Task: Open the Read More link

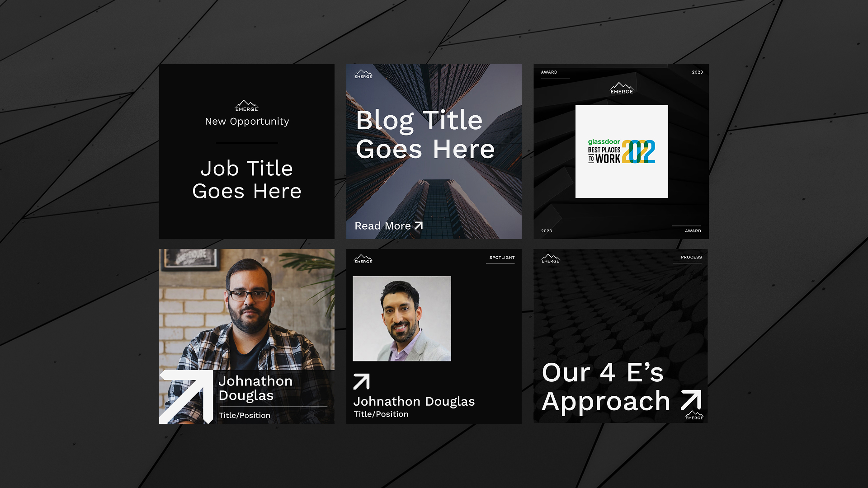Action: coord(388,225)
